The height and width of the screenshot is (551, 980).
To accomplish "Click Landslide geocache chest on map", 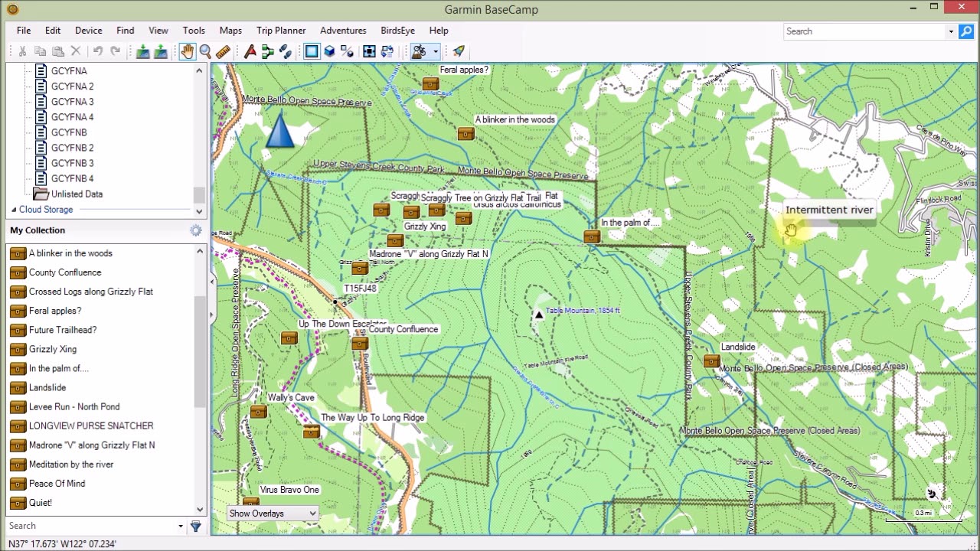I will tap(711, 361).
